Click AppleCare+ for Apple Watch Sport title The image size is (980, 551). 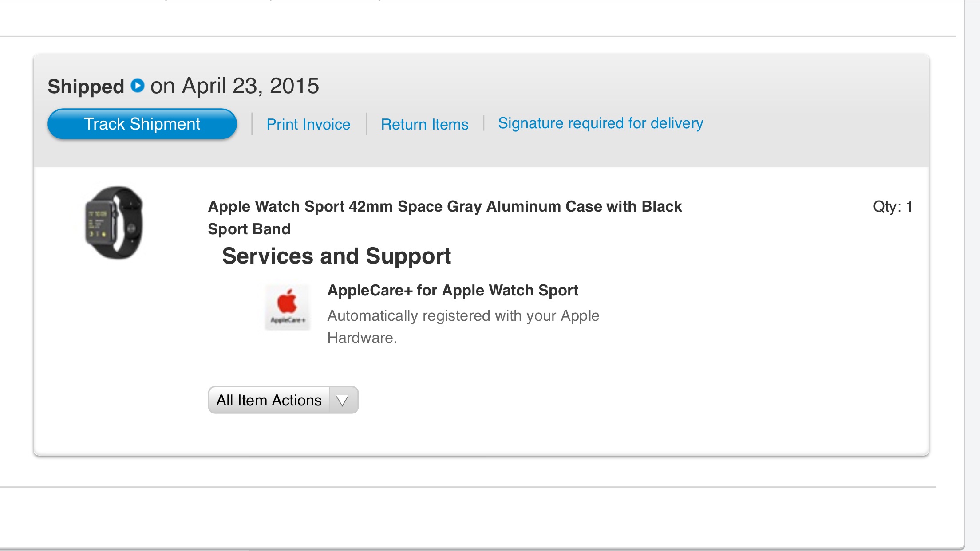click(x=453, y=290)
